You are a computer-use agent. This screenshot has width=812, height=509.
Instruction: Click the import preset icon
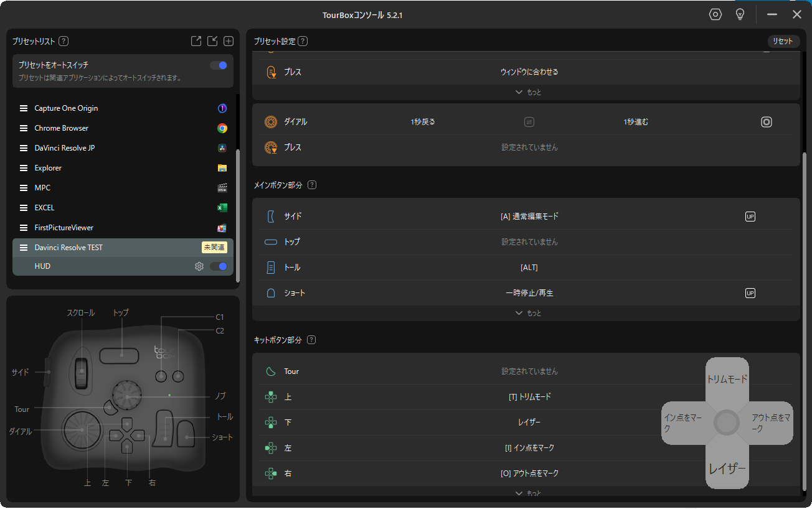coord(212,41)
